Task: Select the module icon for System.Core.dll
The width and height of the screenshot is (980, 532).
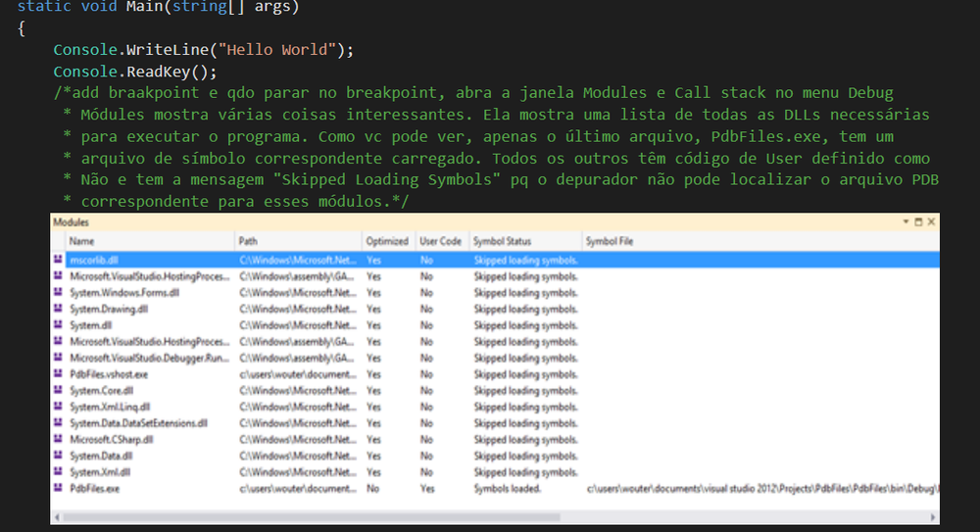Action: point(59,390)
